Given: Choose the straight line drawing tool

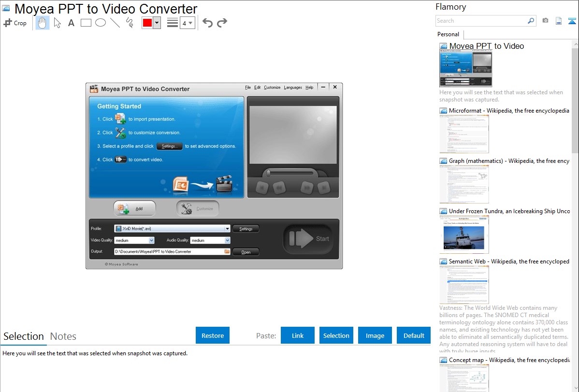Looking at the screenshot, I should [115, 23].
